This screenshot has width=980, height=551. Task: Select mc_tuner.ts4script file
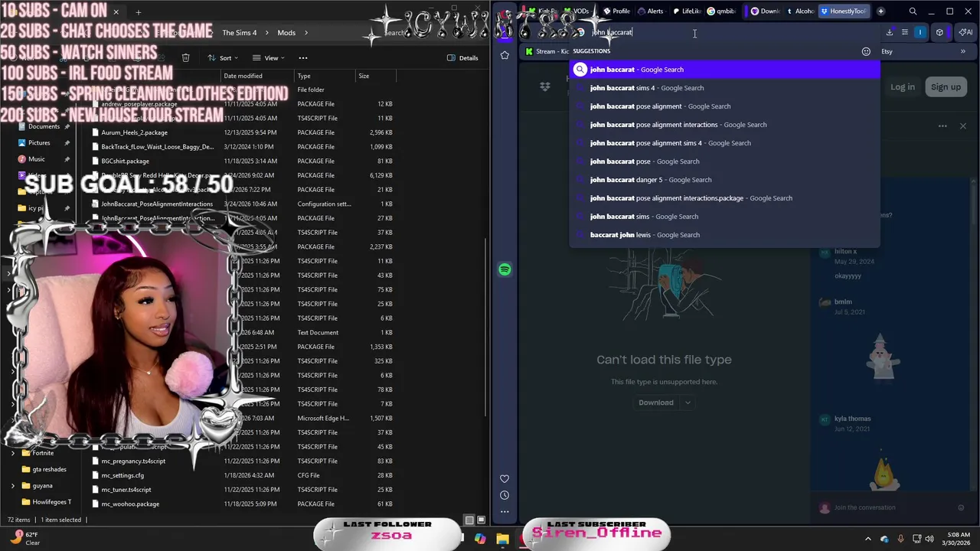(x=126, y=490)
